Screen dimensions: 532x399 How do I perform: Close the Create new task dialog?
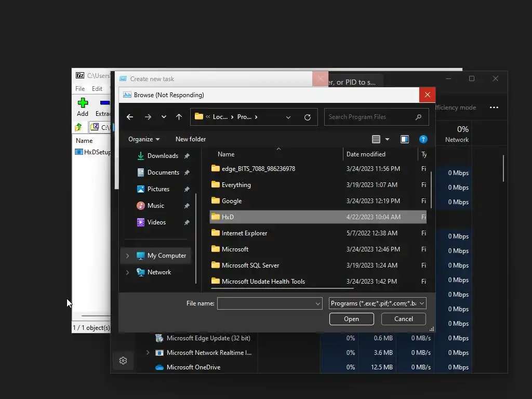(320, 79)
